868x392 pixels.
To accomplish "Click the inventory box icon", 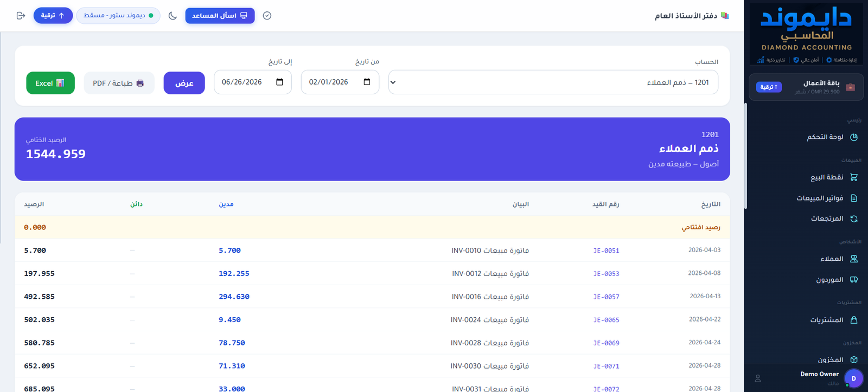I will coord(854,359).
